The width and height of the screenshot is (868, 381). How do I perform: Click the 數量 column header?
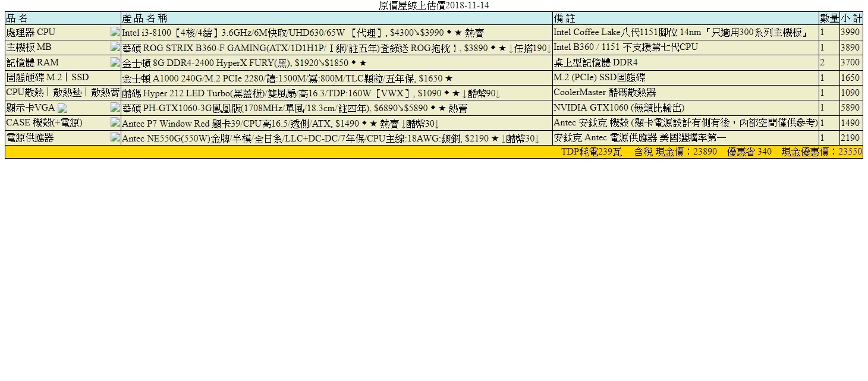tap(829, 18)
